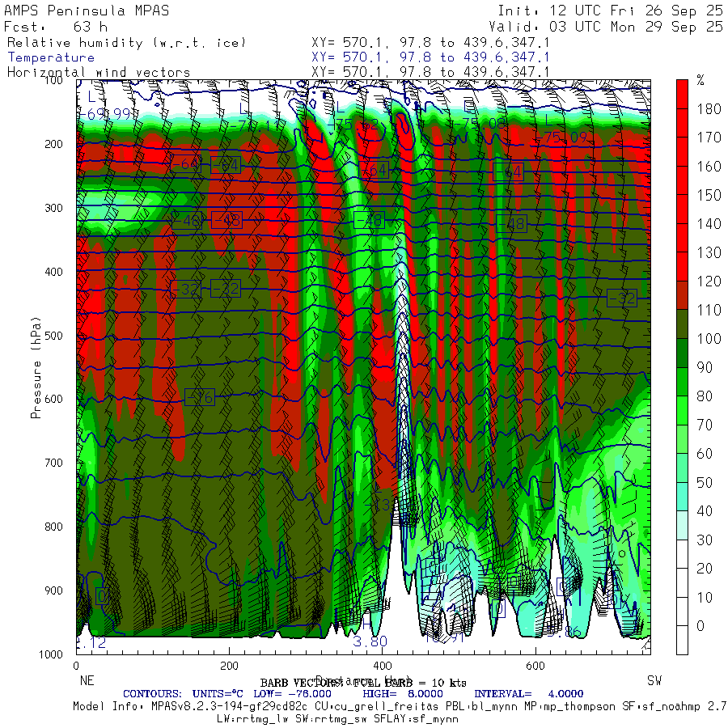Click the '90' colorbar label
728x728 pixels.
click(705, 367)
